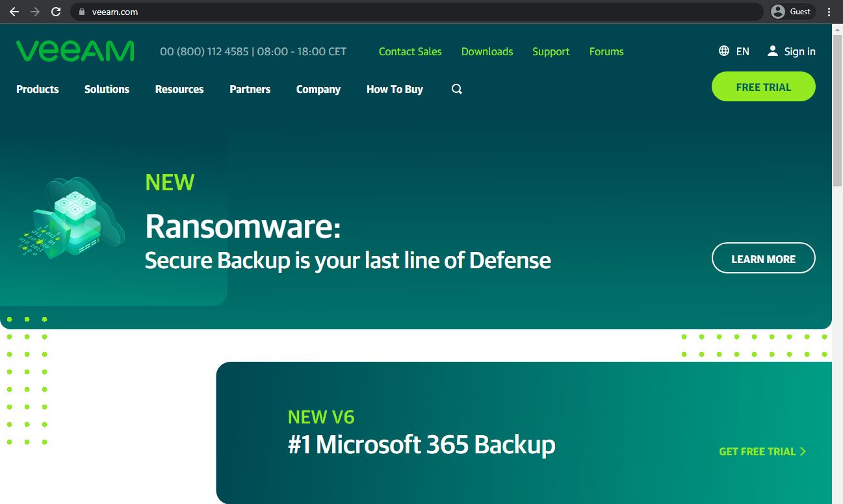
Task: Select the Resources menu item
Action: [179, 89]
